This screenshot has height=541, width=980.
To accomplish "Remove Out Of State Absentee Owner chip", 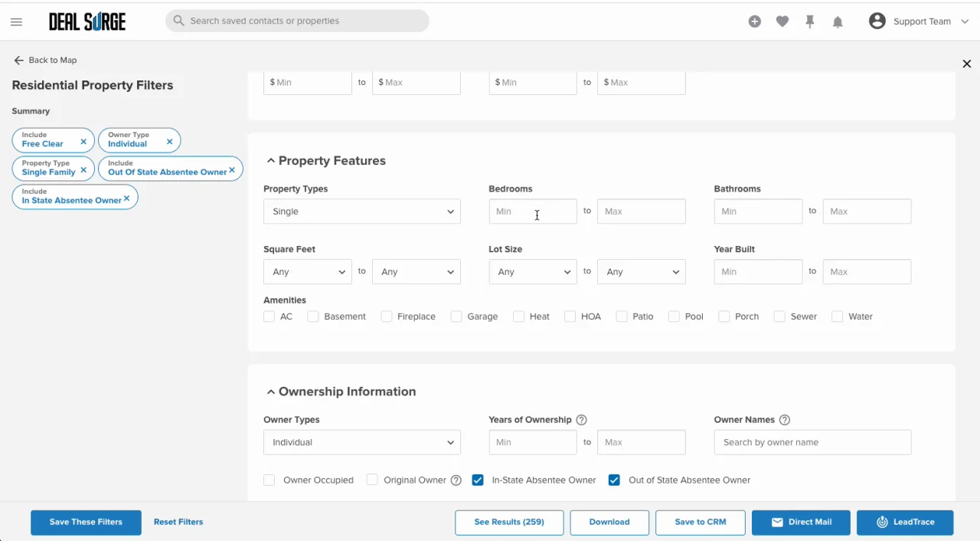I will (x=232, y=170).
